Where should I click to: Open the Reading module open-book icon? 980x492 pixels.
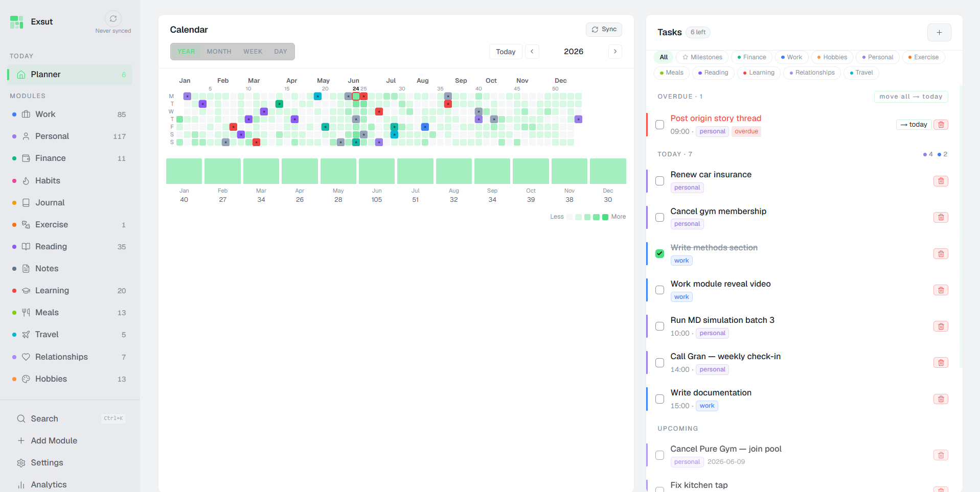[x=26, y=247]
